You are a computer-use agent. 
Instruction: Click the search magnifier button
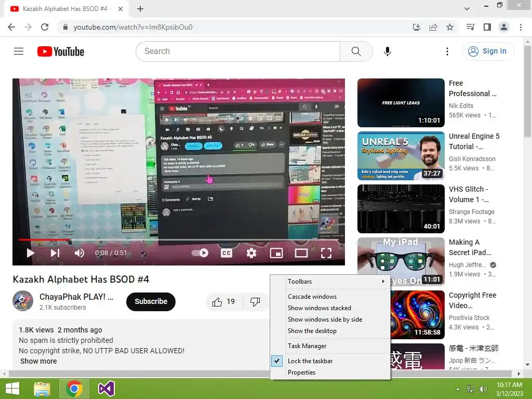[356, 51]
